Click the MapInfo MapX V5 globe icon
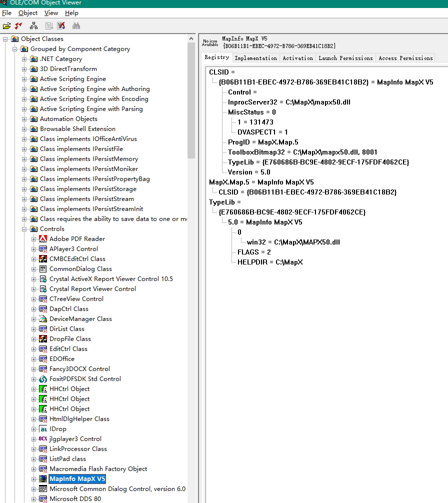 point(43,479)
